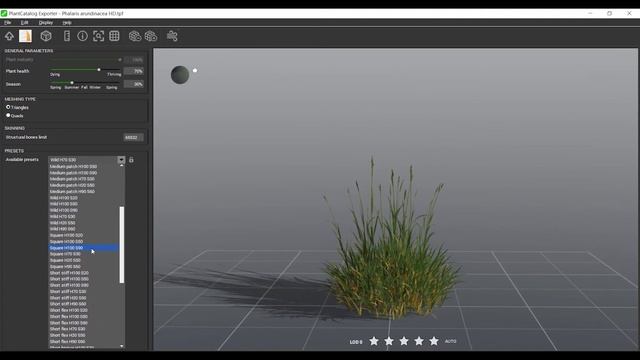Open the File menu
This screenshot has width=640, height=360.
[8, 23]
